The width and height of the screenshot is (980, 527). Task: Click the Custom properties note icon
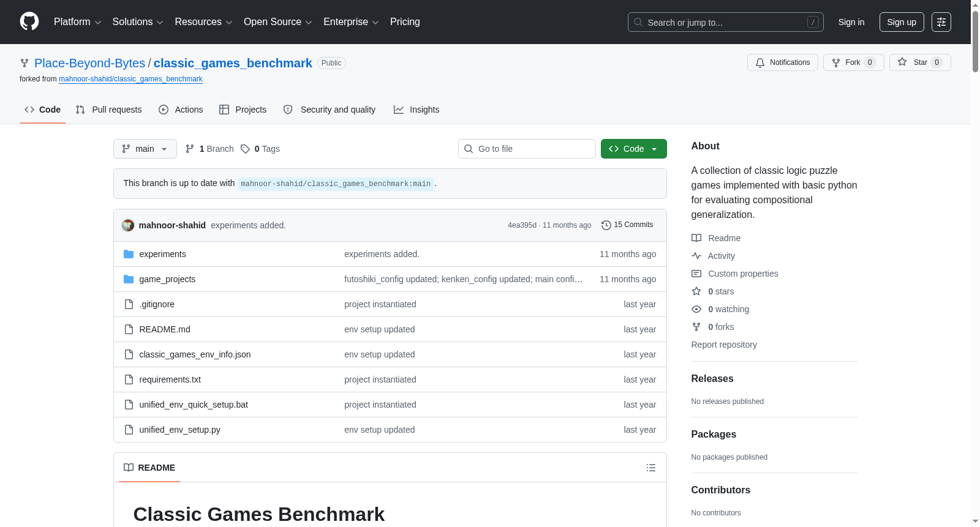tap(696, 274)
